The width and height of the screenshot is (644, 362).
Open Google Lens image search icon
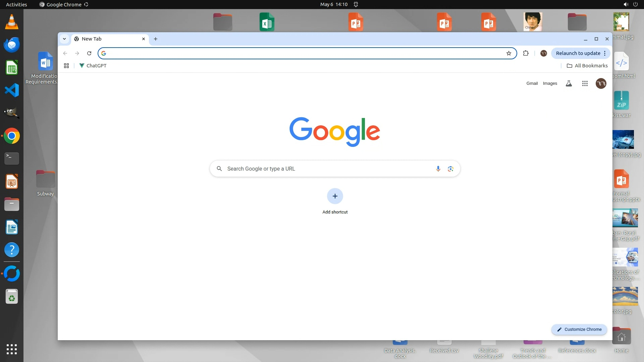(x=450, y=169)
